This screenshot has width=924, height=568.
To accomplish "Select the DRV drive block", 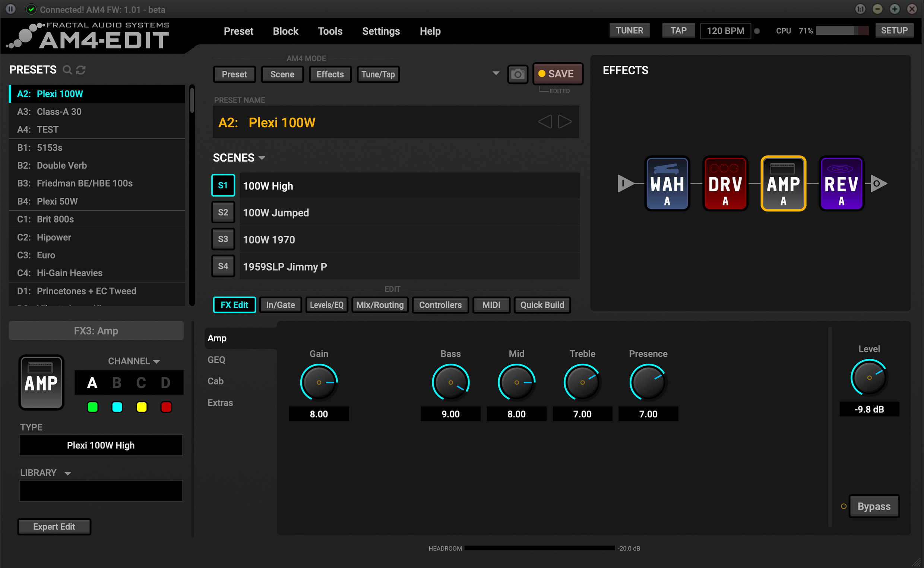I will [725, 184].
